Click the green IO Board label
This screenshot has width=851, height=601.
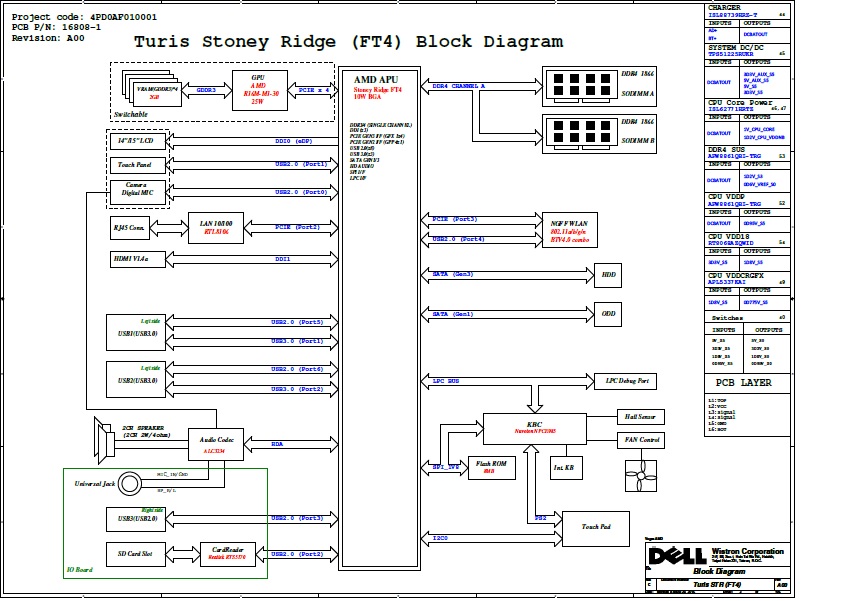(79, 570)
